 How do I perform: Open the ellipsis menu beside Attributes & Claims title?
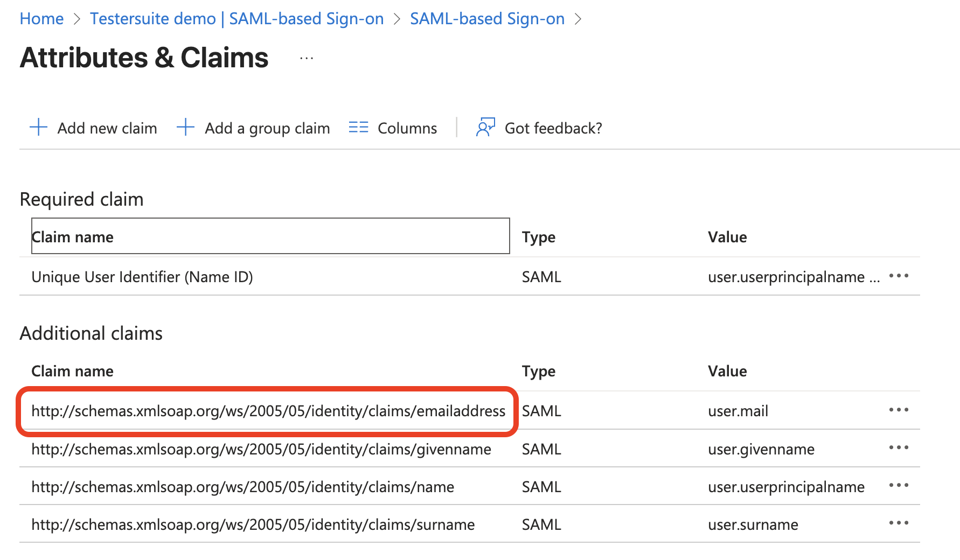click(307, 58)
